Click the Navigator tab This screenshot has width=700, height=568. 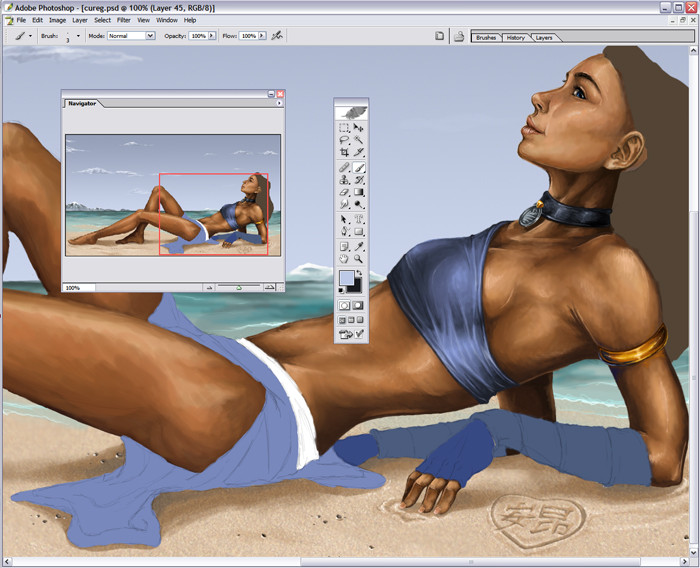click(82, 103)
